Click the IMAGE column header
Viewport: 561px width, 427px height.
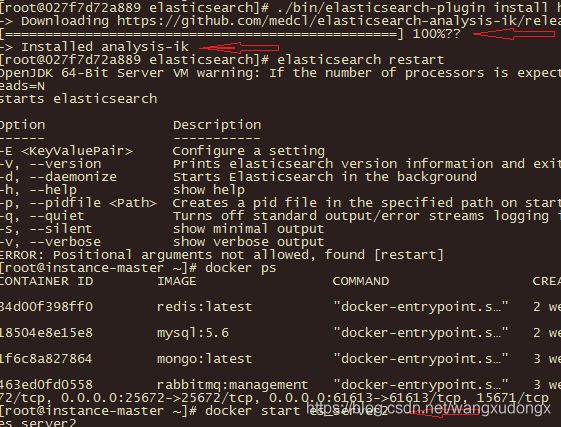tap(176, 281)
